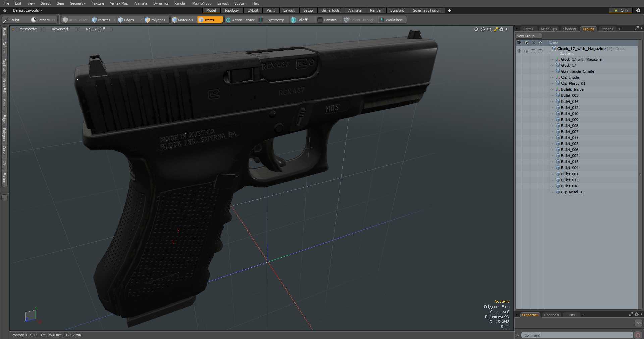Open the viewport settings gear
Screen dimensions: 644x339
point(501,29)
